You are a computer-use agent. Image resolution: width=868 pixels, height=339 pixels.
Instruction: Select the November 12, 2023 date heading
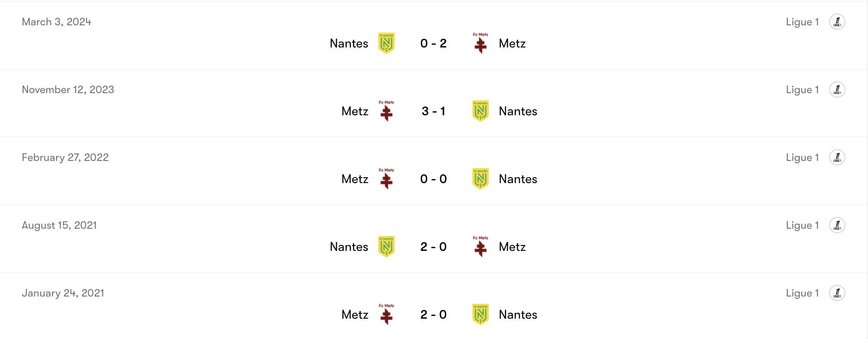pyautogui.click(x=68, y=89)
